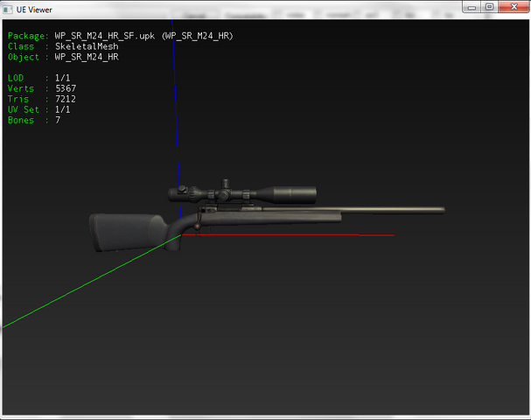
Task: Maximize the UE Viewer window
Action: click(489, 7)
